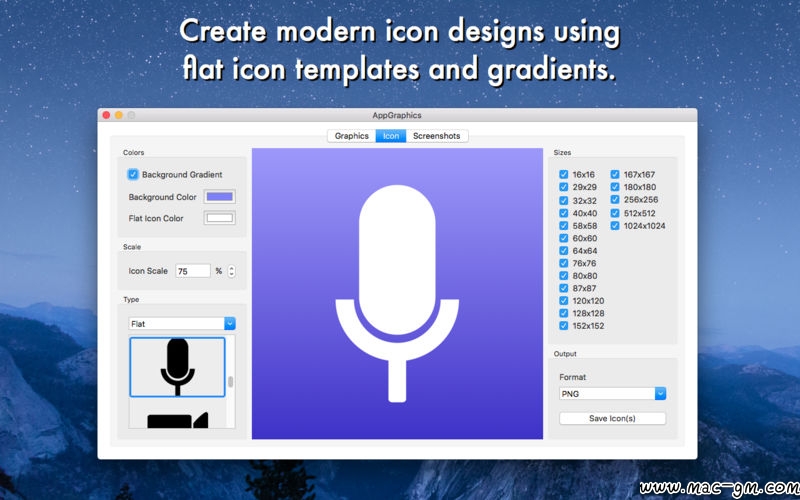Open the Background Color swatch
The width and height of the screenshot is (800, 500).
click(x=219, y=197)
